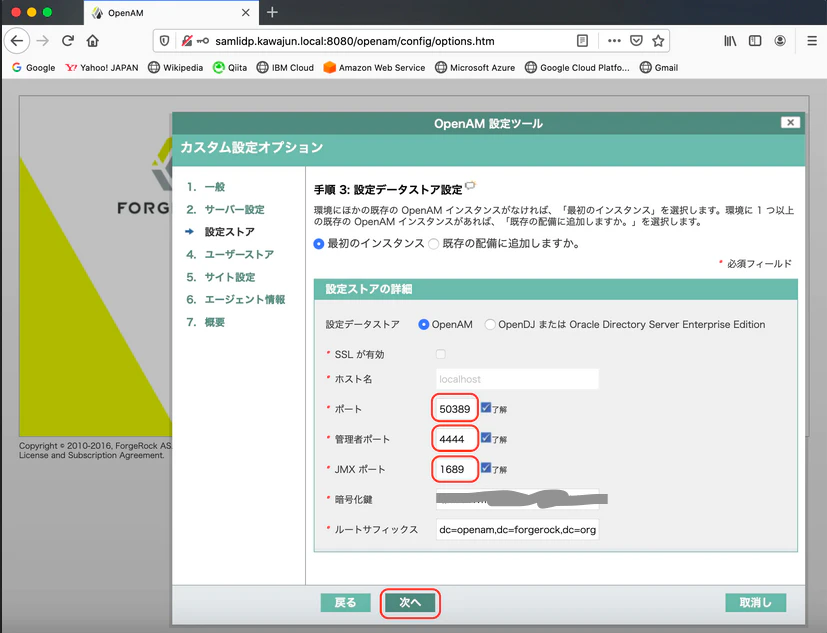Open the Amazon Web Service bookmark
This screenshot has height=633, width=827.
[374, 68]
